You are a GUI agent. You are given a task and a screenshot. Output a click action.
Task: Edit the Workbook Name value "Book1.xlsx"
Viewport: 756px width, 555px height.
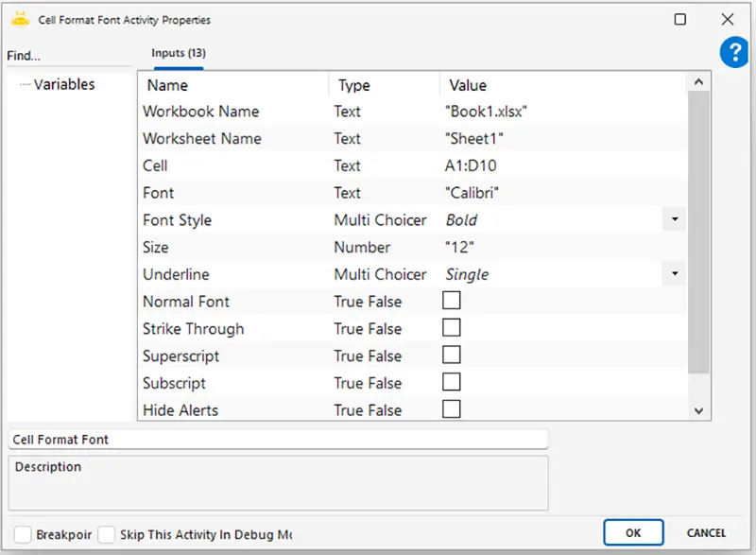pos(486,112)
